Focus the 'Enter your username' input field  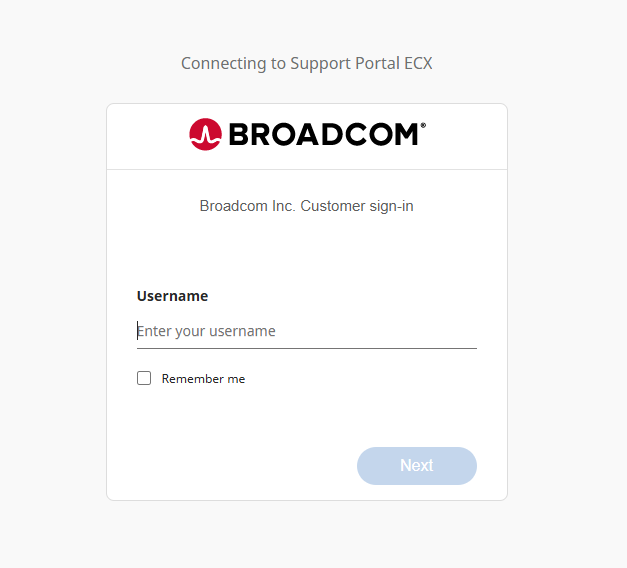(306, 331)
